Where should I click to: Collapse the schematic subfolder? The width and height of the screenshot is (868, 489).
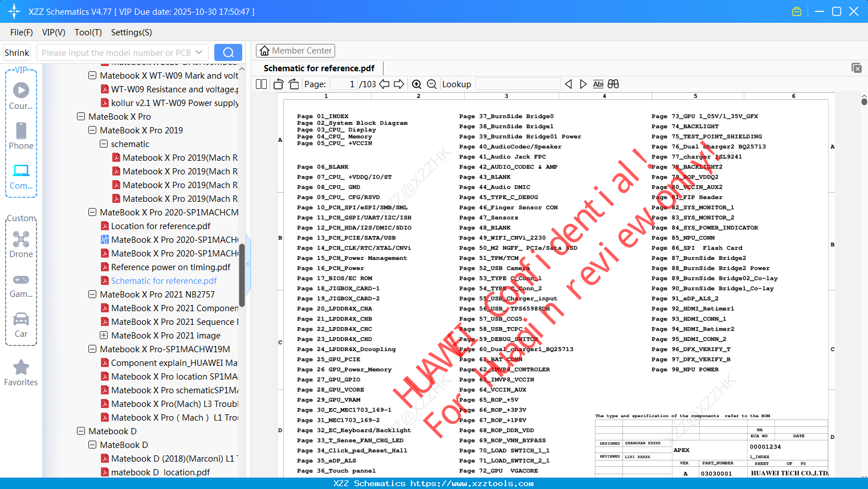pyautogui.click(x=104, y=144)
